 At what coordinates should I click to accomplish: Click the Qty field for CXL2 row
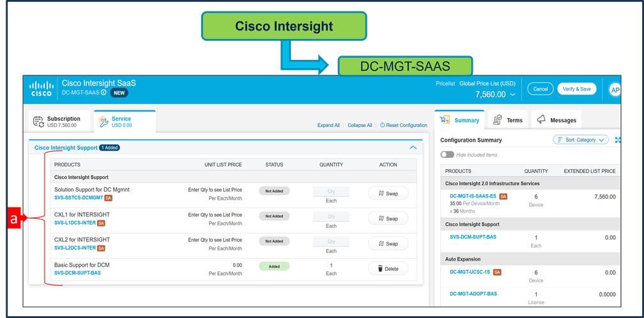tap(331, 241)
